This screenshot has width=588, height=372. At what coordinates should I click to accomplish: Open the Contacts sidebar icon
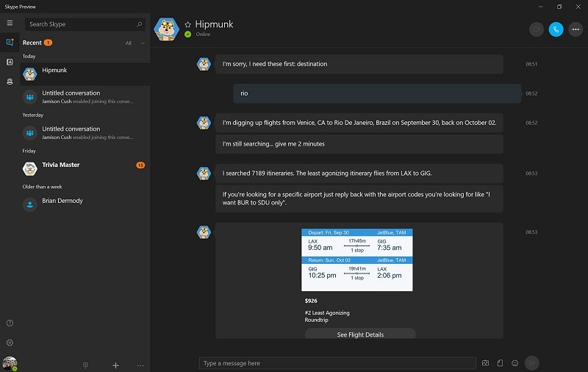coord(10,62)
